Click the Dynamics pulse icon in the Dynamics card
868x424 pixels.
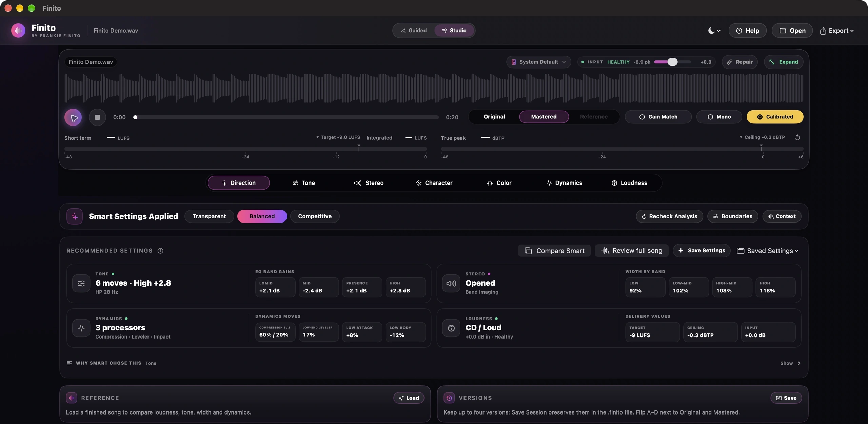tap(81, 328)
